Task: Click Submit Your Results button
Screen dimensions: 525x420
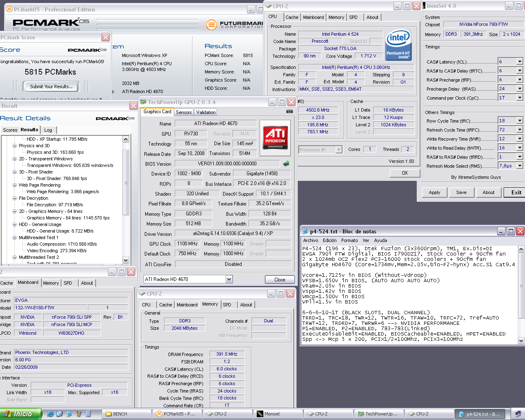Action: tap(51, 87)
